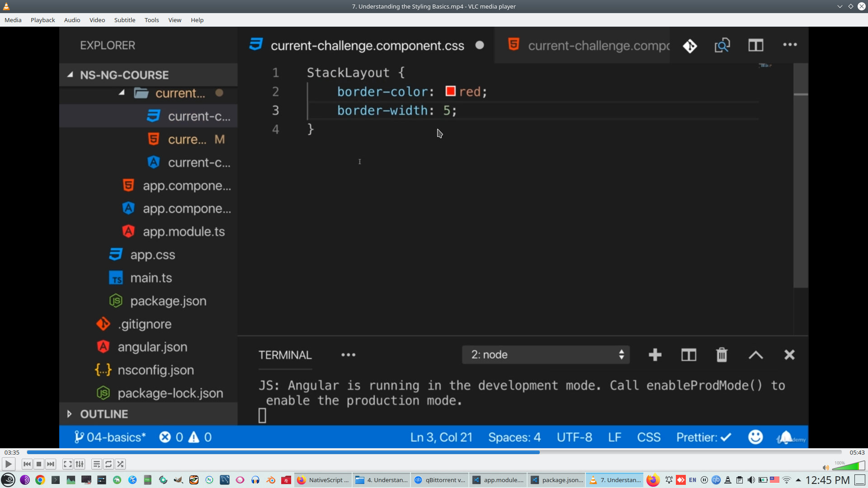Open extended settings equalizer button
The image size is (868, 488).
(x=80, y=464)
